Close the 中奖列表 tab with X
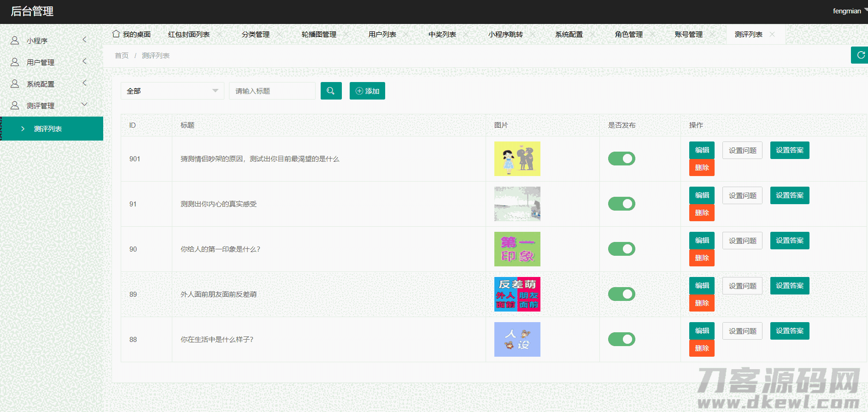The width and height of the screenshot is (868, 412). (x=466, y=35)
